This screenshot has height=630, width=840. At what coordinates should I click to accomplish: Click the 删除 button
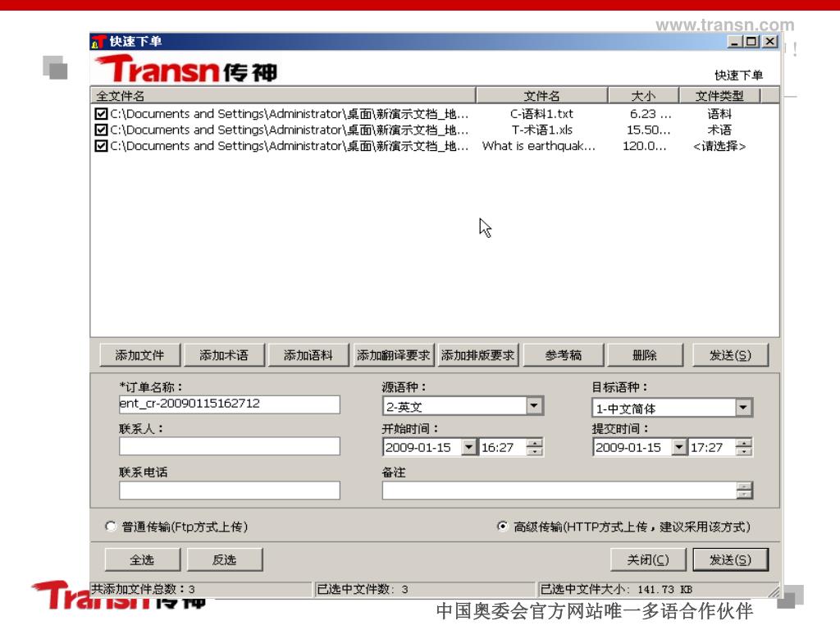point(645,355)
